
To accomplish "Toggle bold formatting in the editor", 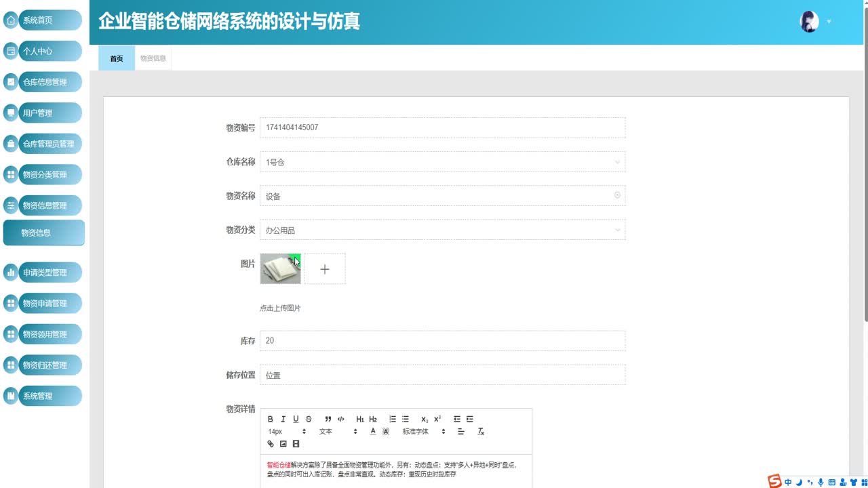I will [271, 419].
